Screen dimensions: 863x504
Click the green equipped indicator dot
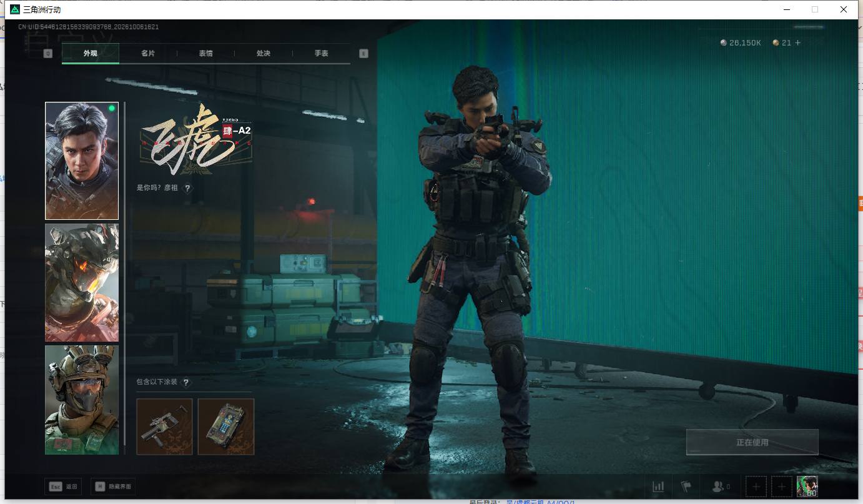[112, 109]
